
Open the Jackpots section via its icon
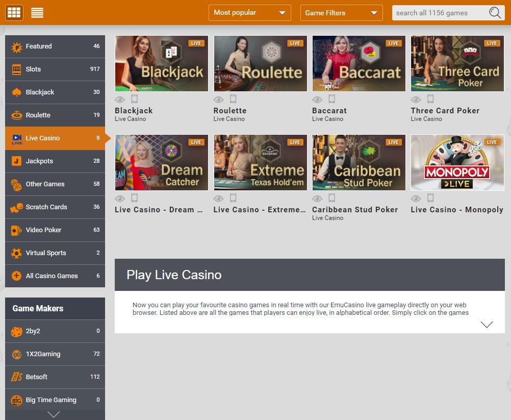16,161
